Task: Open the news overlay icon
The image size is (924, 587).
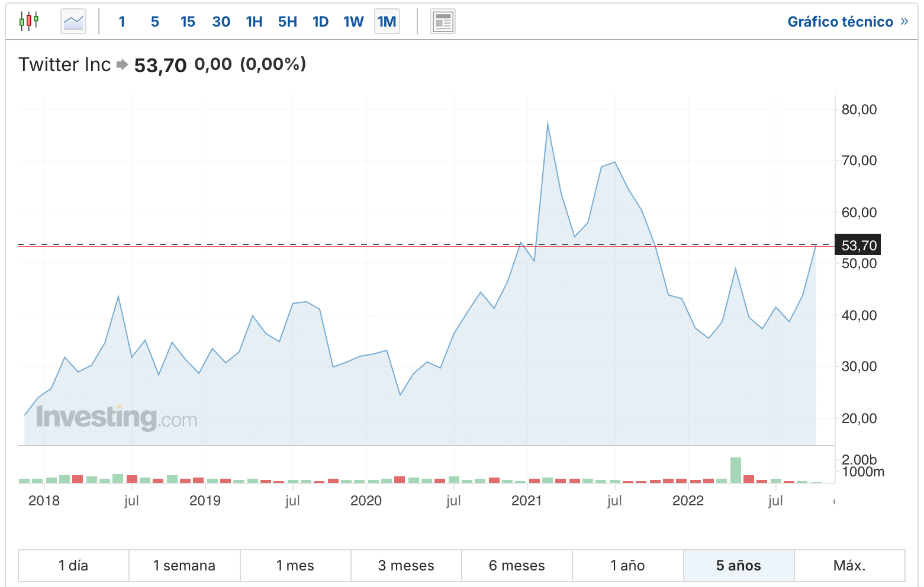Action: [442, 22]
